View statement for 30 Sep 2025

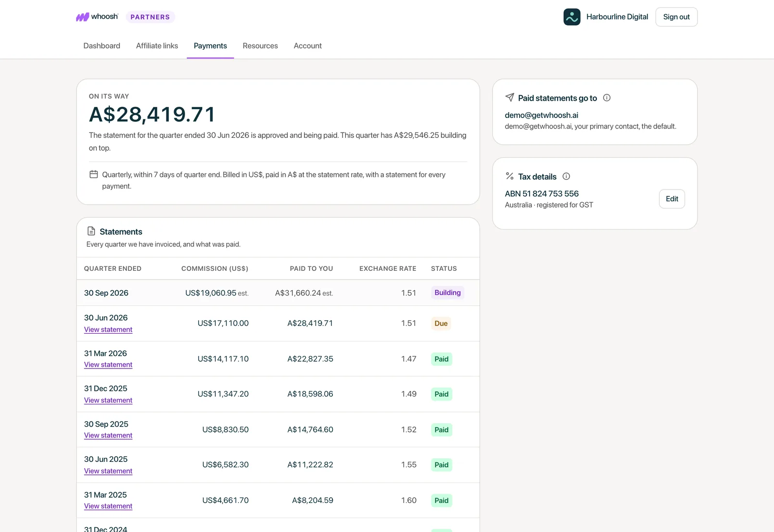[108, 435]
